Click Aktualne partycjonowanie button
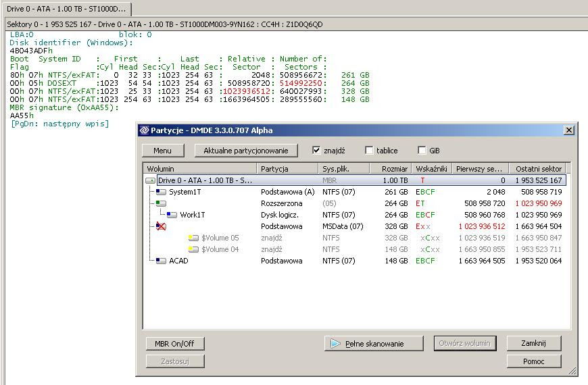The height and width of the screenshot is (385, 588). point(245,151)
